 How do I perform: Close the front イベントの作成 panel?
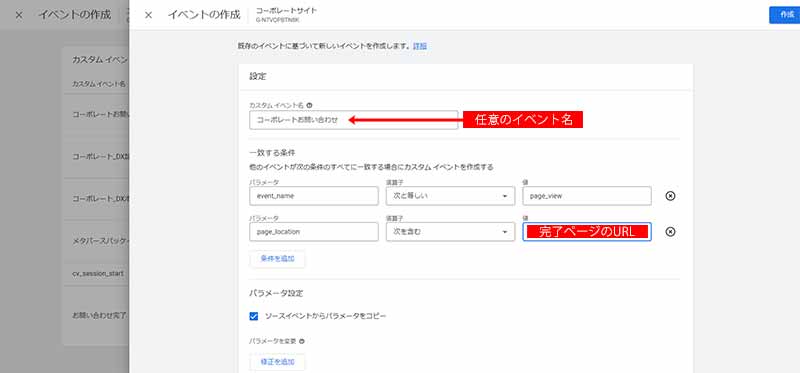tap(148, 15)
